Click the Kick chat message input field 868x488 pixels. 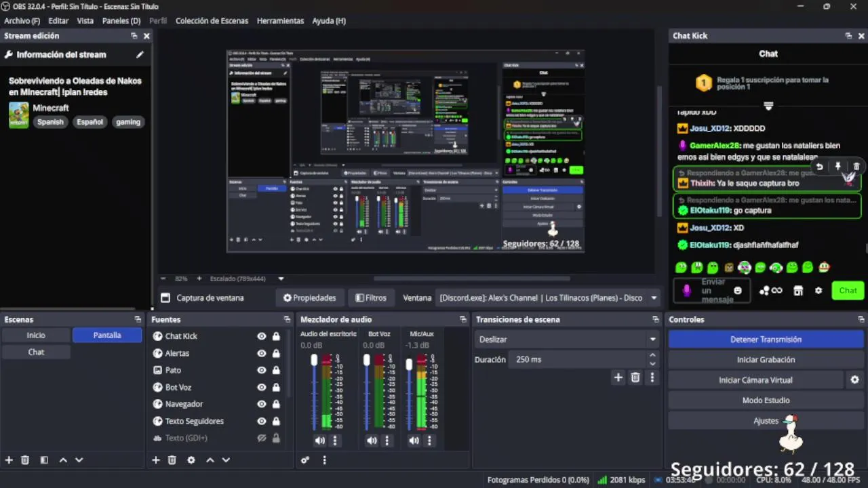(x=713, y=291)
